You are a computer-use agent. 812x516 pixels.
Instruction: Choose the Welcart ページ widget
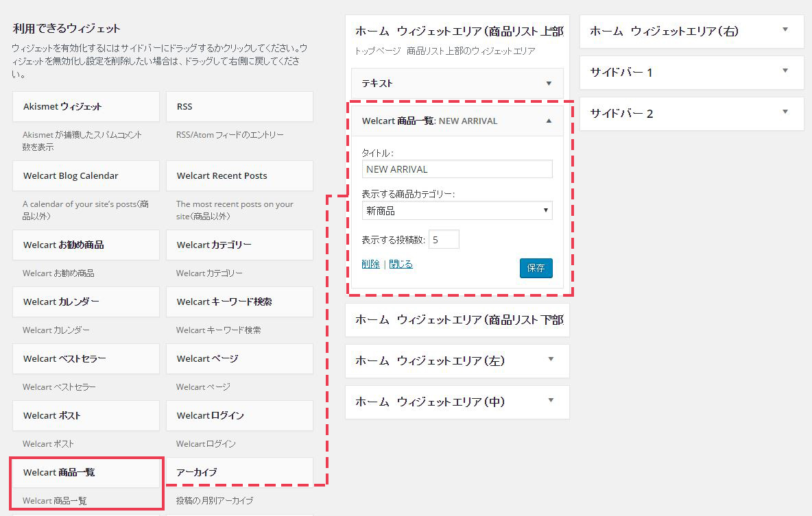[x=239, y=358]
